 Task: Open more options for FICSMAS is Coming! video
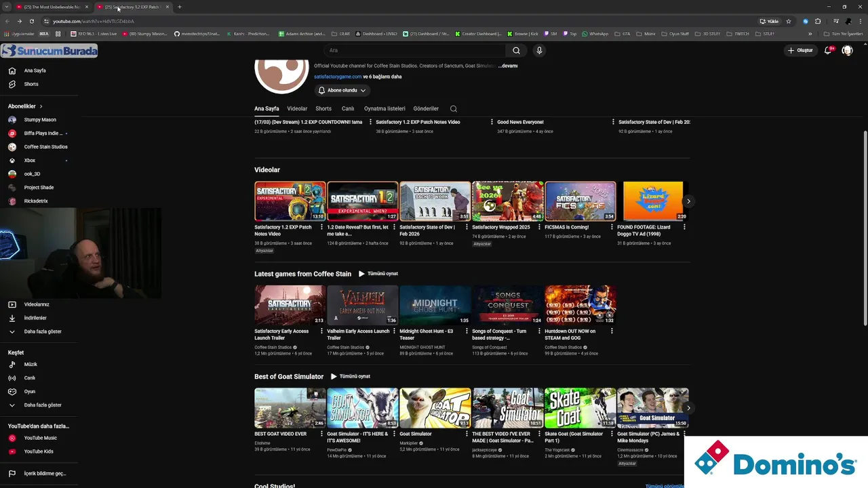tap(612, 227)
